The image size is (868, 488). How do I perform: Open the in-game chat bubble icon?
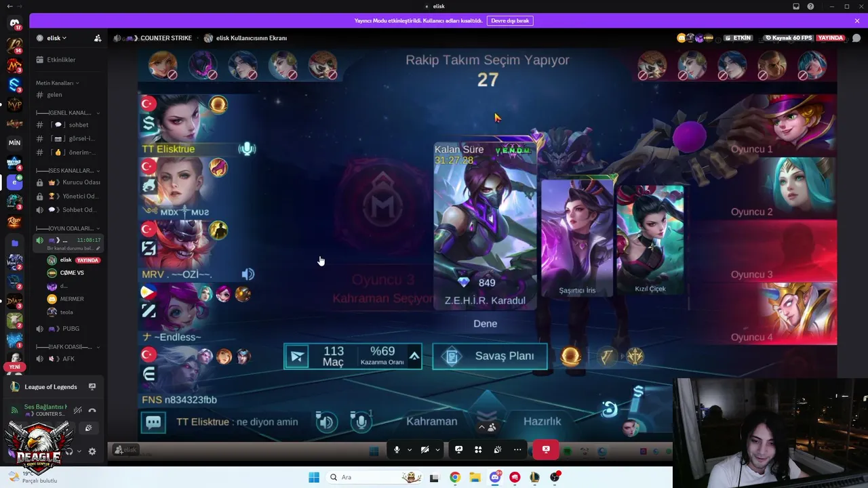point(154,422)
